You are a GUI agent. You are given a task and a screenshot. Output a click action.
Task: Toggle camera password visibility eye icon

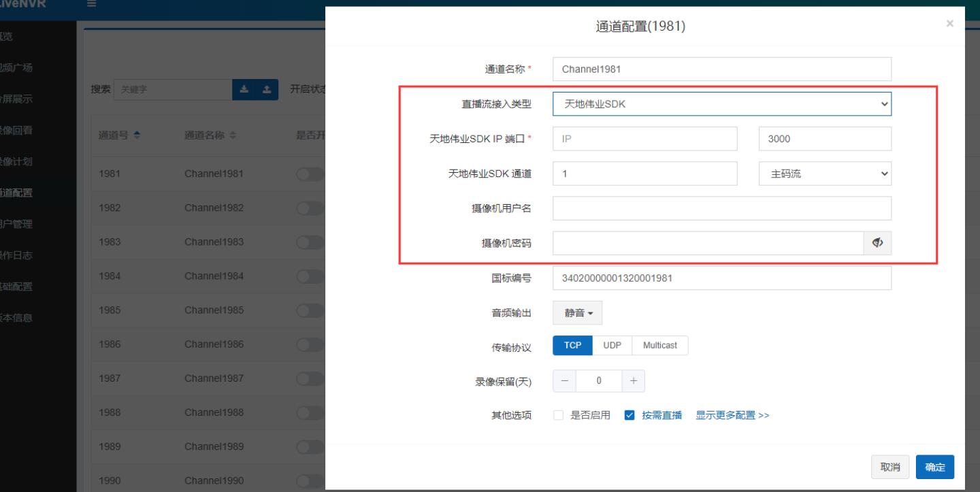tap(878, 244)
